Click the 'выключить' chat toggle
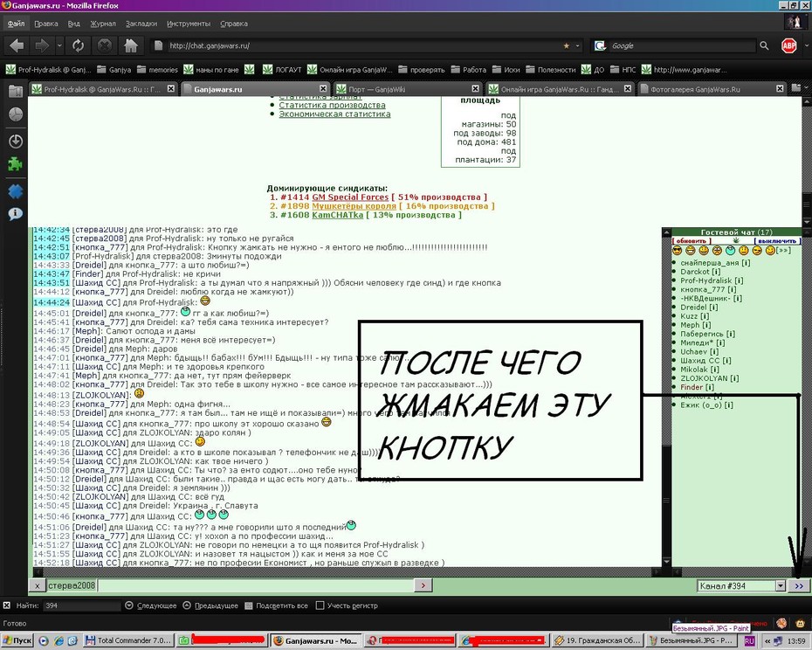The image size is (812, 650). 777,241
